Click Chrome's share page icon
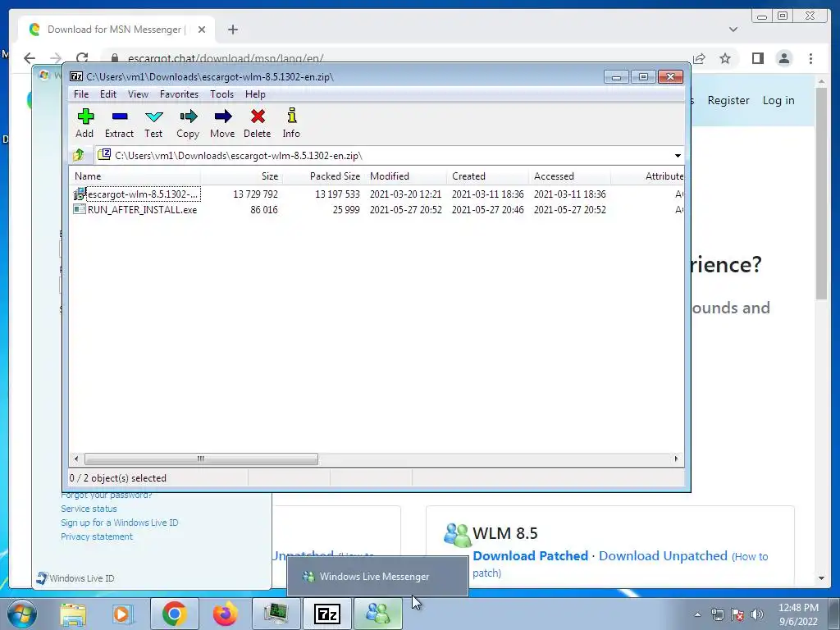The height and width of the screenshot is (630, 840). coord(699,58)
